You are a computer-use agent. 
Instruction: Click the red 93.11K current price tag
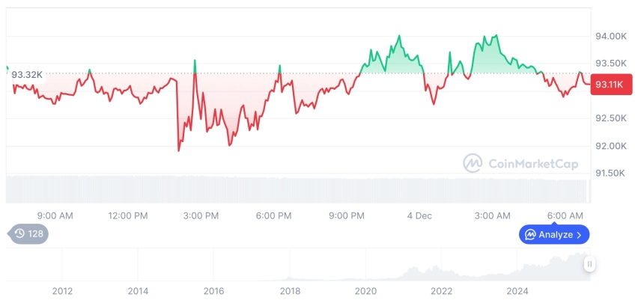[607, 85]
